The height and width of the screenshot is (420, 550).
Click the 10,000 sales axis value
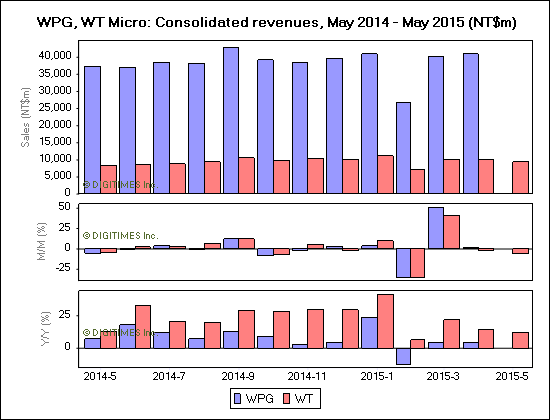[x=55, y=159]
